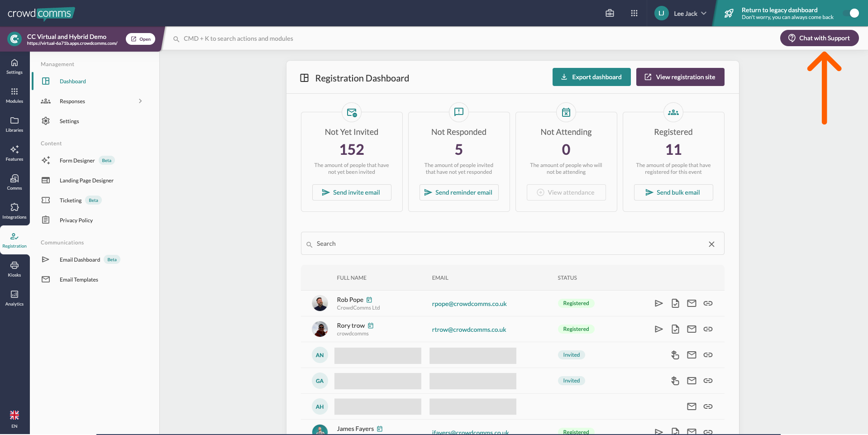The width and height of the screenshot is (868, 435).
Task: Open the Integrations sidebar section
Action: click(14, 211)
